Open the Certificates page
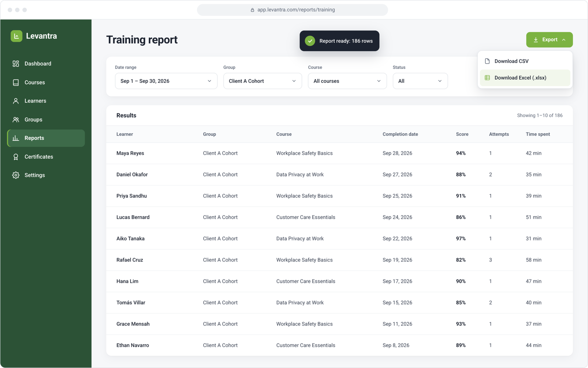Image resolution: width=588 pixels, height=368 pixels. tap(46, 157)
